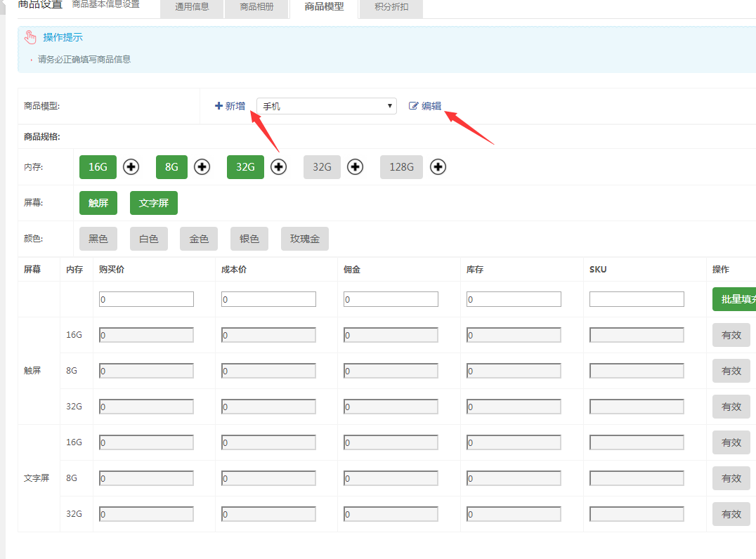Click the batch-fill SKU input field

(636, 299)
